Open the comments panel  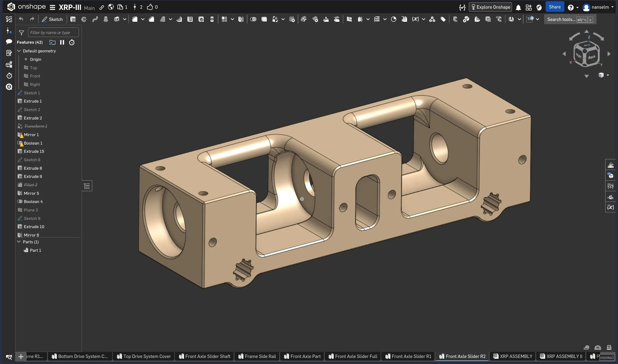point(9,42)
